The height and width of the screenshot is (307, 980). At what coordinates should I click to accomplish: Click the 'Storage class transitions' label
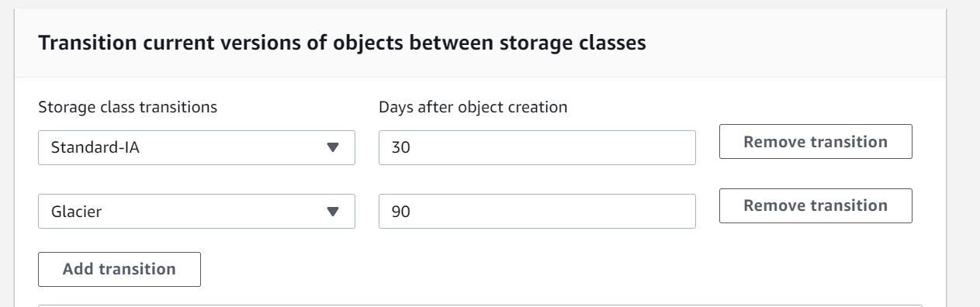(128, 107)
